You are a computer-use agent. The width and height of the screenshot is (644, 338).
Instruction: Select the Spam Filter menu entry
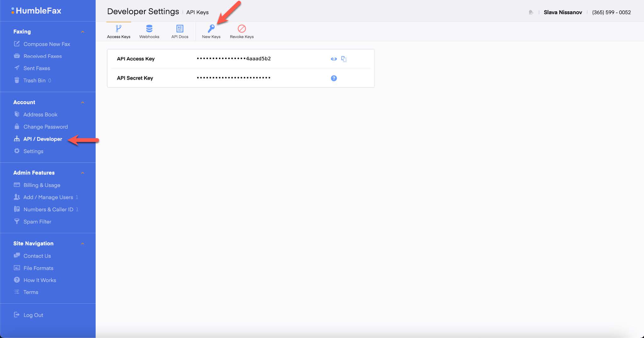click(37, 222)
